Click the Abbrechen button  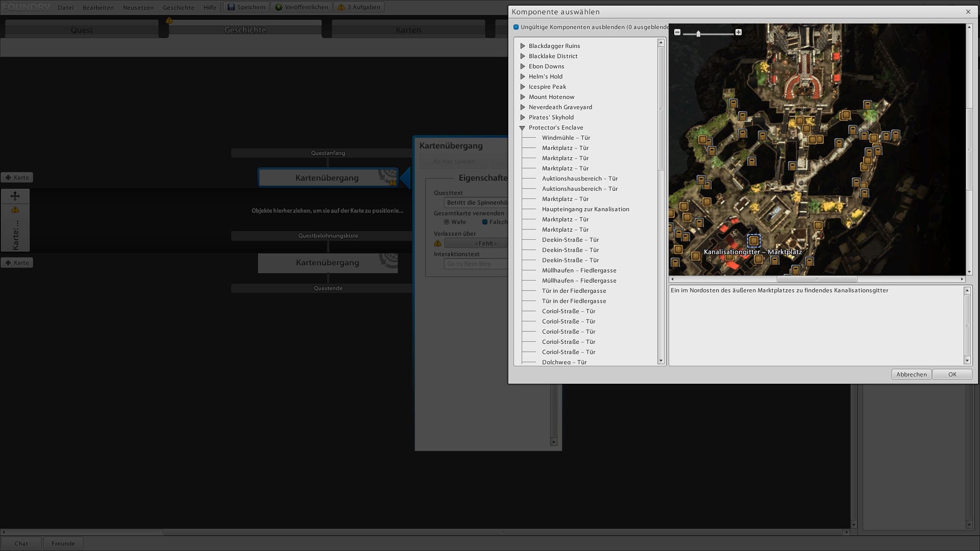911,374
